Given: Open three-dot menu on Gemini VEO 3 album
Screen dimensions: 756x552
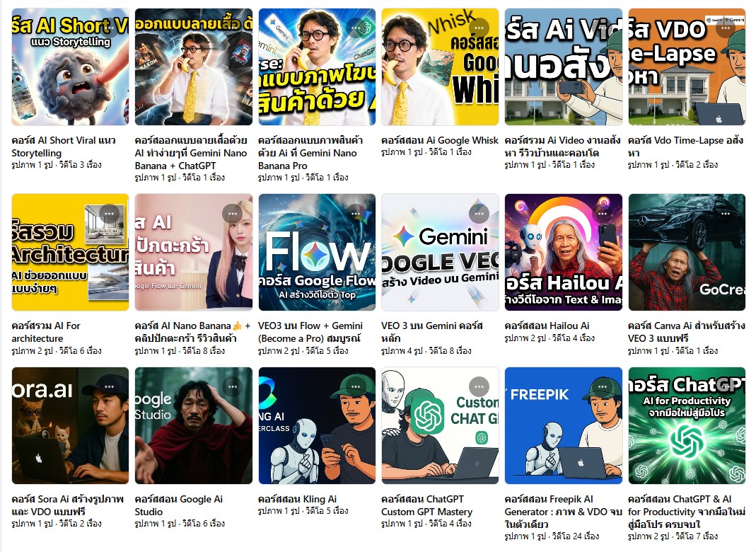Looking at the screenshot, I should 479,213.
